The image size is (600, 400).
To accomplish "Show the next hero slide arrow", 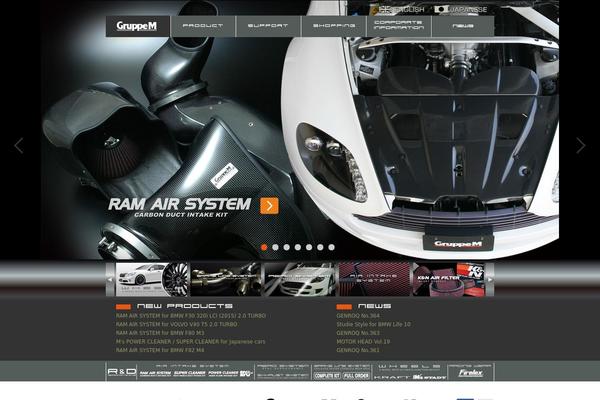I will 580,146.
